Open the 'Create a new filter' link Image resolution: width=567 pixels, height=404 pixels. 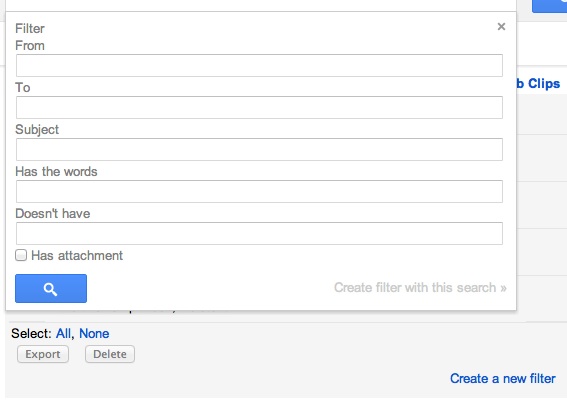[x=503, y=379]
